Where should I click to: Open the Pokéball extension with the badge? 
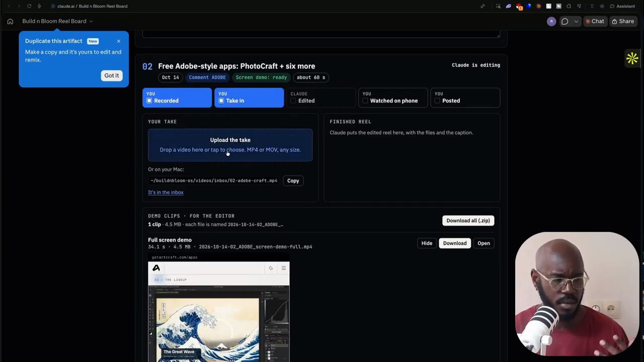pyautogui.click(x=519, y=7)
